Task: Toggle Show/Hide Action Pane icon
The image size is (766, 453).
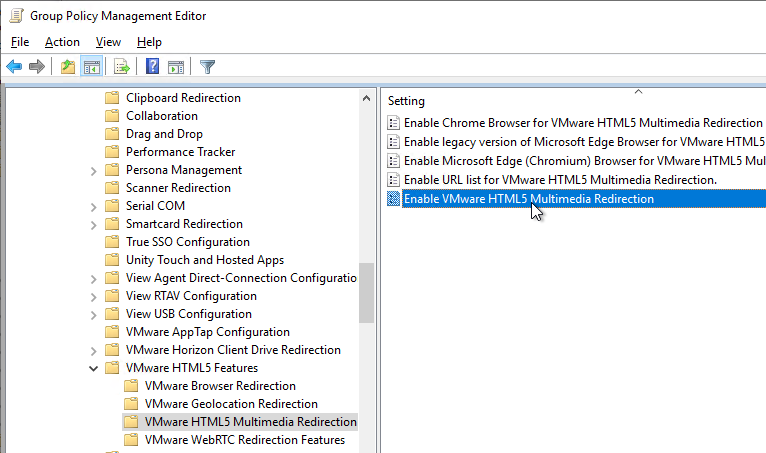Action: click(x=175, y=67)
